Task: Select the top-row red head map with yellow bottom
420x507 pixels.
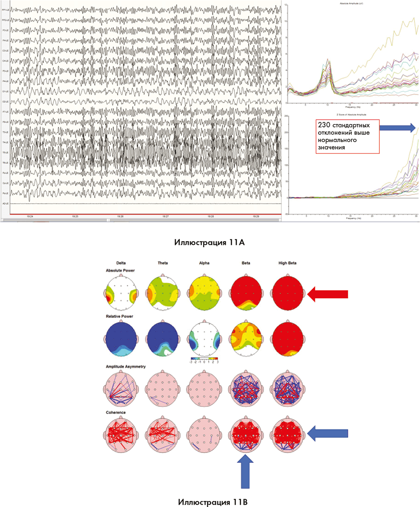Action: pos(246,294)
